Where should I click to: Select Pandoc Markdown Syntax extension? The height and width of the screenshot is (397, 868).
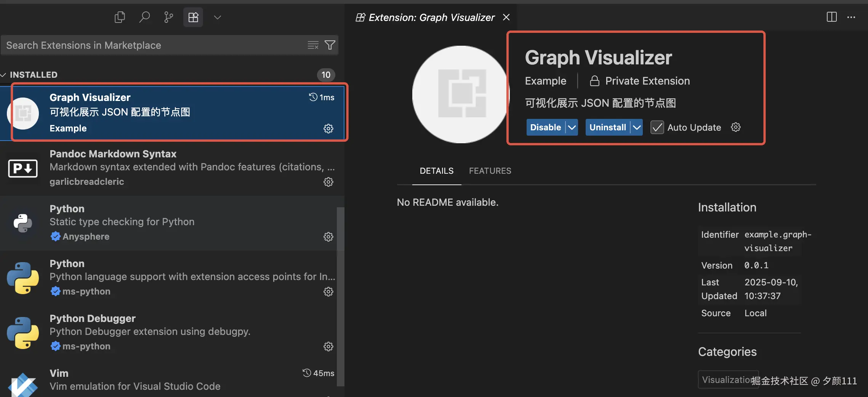[x=172, y=168]
